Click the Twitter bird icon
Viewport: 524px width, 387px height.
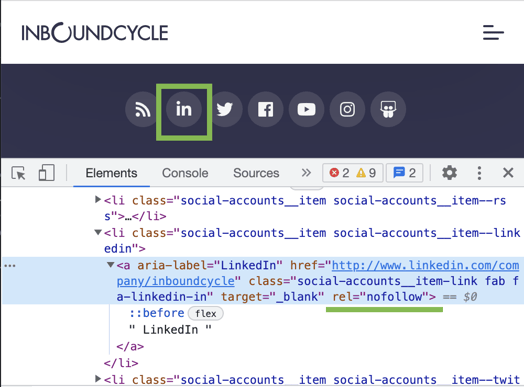point(225,109)
